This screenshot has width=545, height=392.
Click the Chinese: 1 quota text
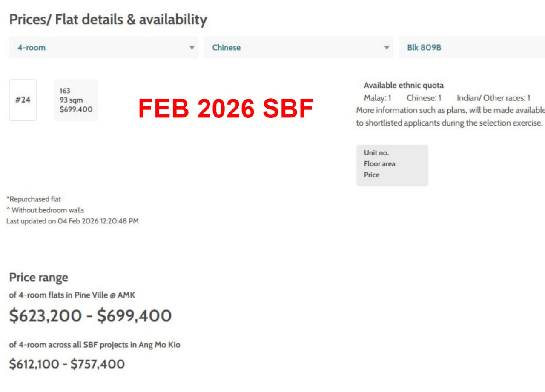click(x=424, y=98)
